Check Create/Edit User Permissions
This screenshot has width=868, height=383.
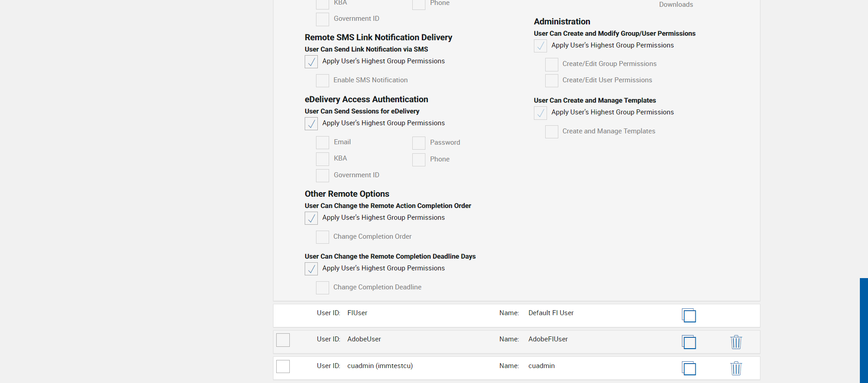(552, 80)
